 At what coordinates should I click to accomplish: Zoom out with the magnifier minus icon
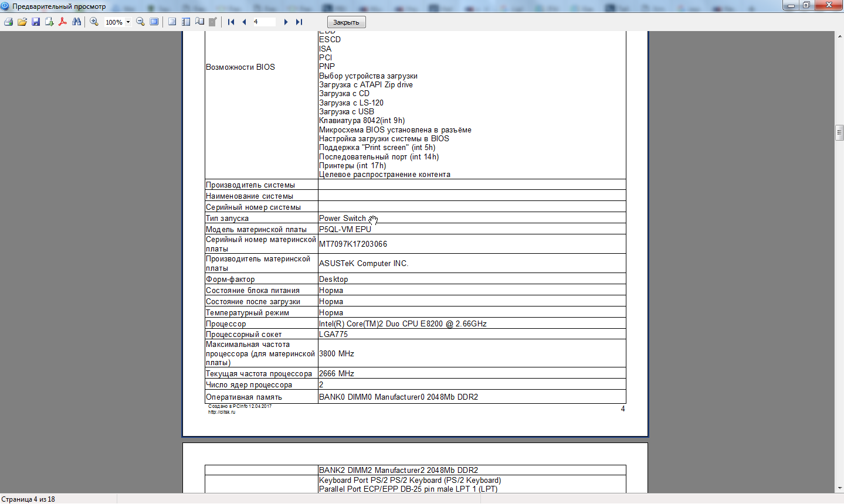(x=140, y=22)
